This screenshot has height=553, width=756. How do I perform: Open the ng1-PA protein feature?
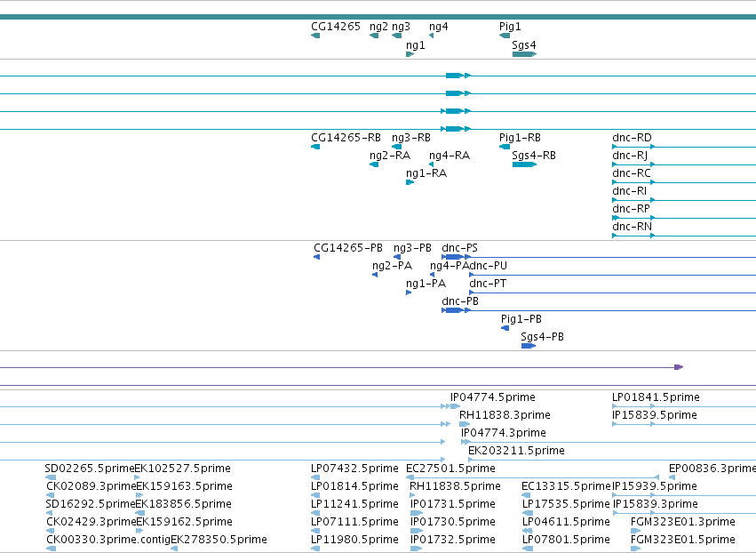point(409,293)
